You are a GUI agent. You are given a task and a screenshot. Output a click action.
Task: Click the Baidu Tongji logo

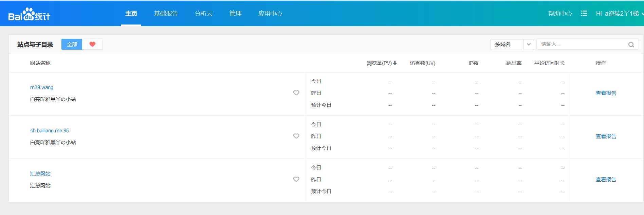click(x=29, y=15)
